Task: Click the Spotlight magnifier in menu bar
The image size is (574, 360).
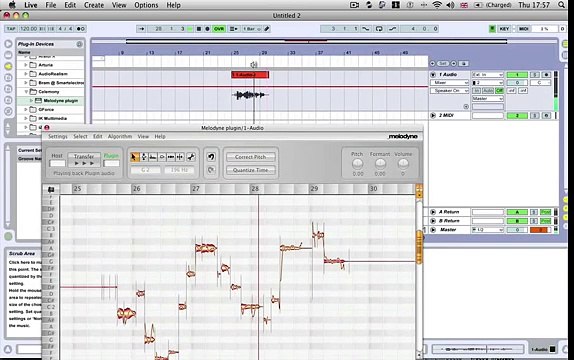Action: pyautogui.click(x=561, y=5)
